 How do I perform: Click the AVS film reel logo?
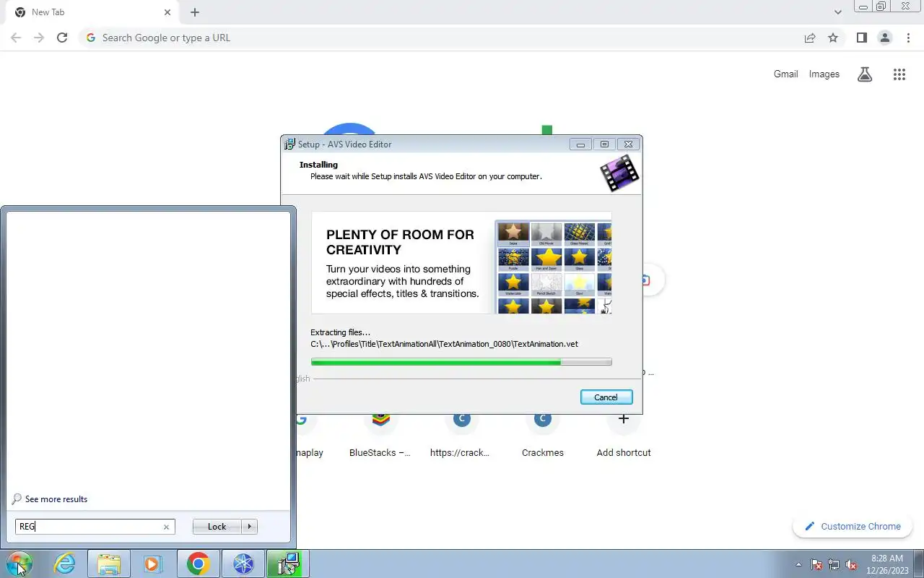619,173
